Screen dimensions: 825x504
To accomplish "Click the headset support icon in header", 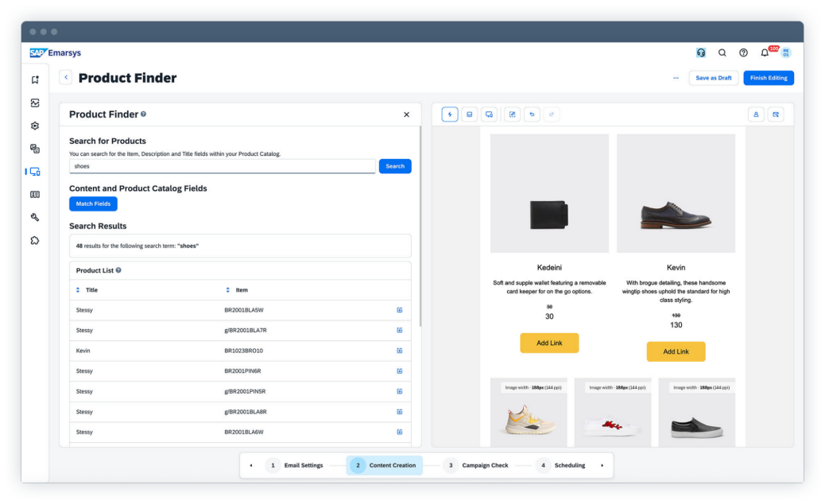I will click(x=701, y=53).
